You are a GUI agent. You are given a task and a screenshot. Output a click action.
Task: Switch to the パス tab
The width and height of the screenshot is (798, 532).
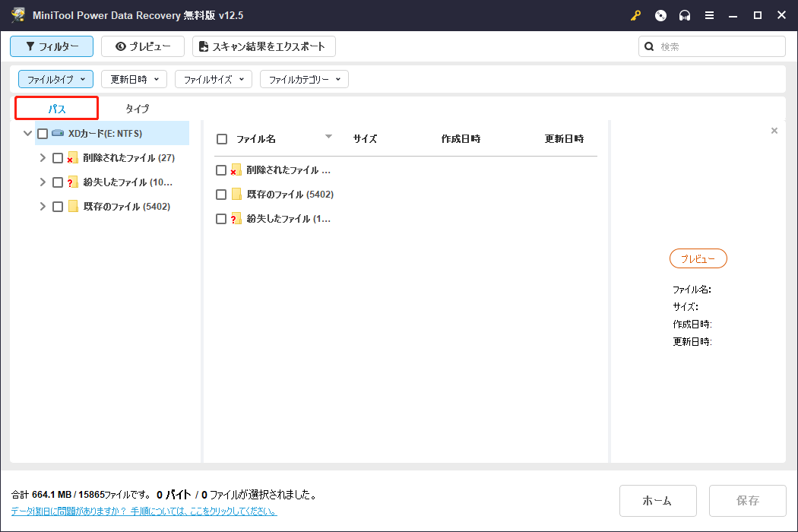56,109
